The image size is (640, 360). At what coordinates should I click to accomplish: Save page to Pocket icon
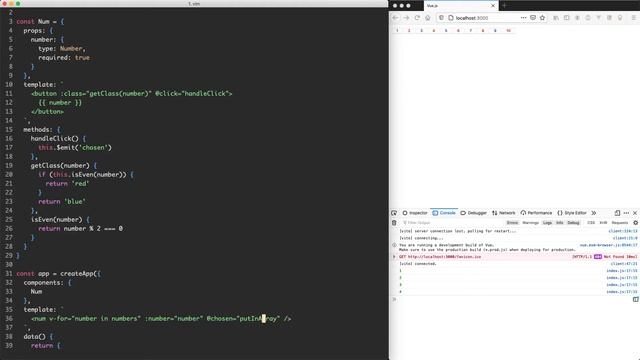pos(533,18)
